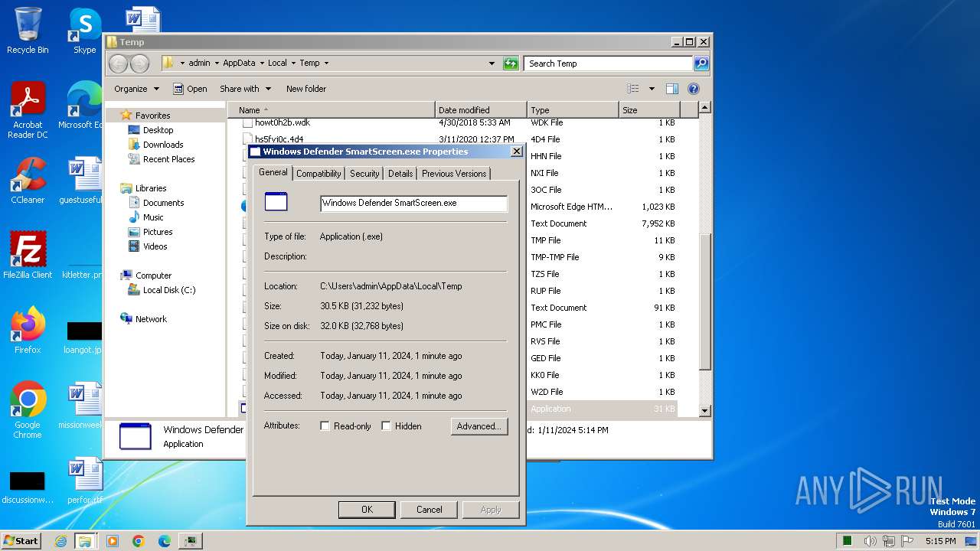Click Open in the Explorer toolbar
The image size is (980, 551).
(190, 89)
